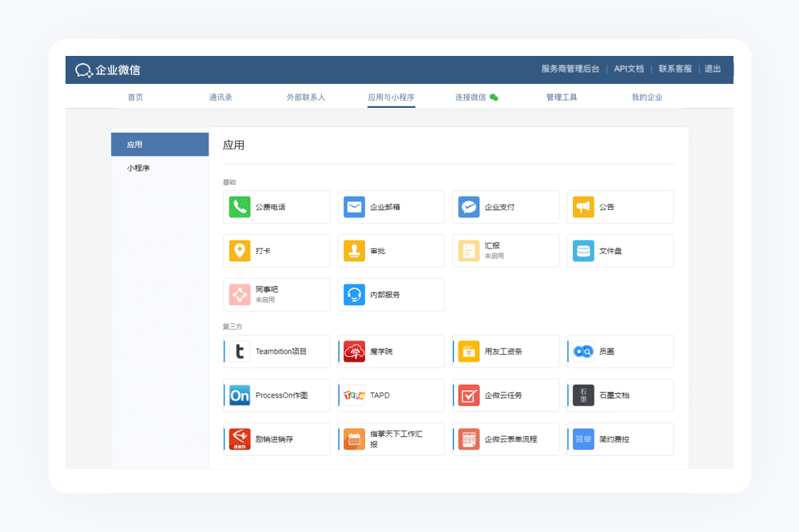Image resolution: width=799 pixels, height=532 pixels.
Task: Click the 未启用 status under 汇报
Action: pyautogui.click(x=495, y=256)
